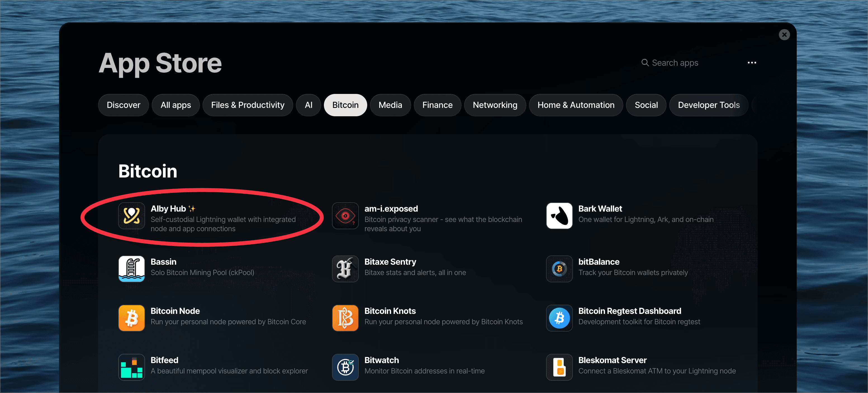Click 'Track your Bitcoin wallets privately' text
The height and width of the screenshot is (393, 868).
click(x=633, y=272)
